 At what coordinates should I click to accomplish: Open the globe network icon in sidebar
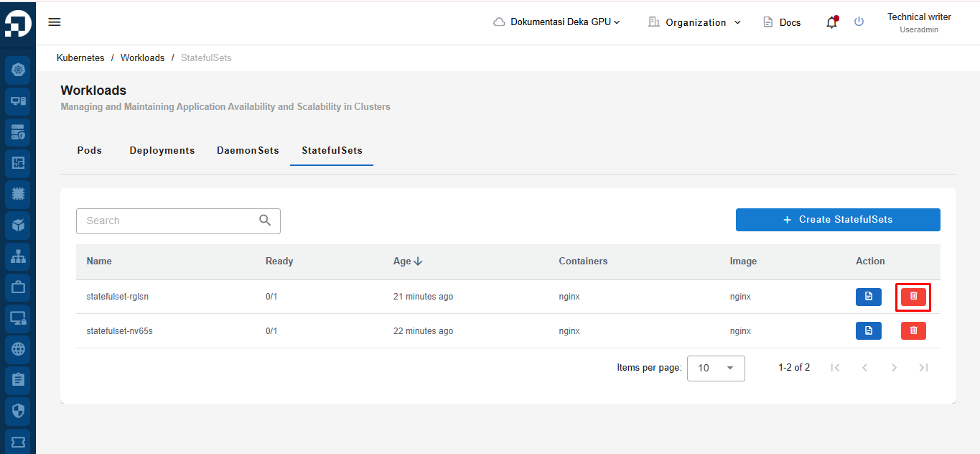pyautogui.click(x=18, y=349)
